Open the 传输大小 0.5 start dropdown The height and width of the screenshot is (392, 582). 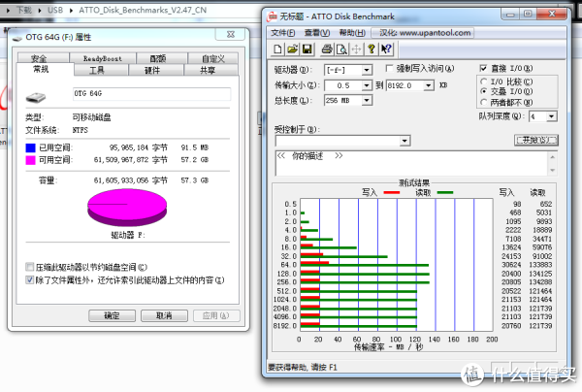367,85
